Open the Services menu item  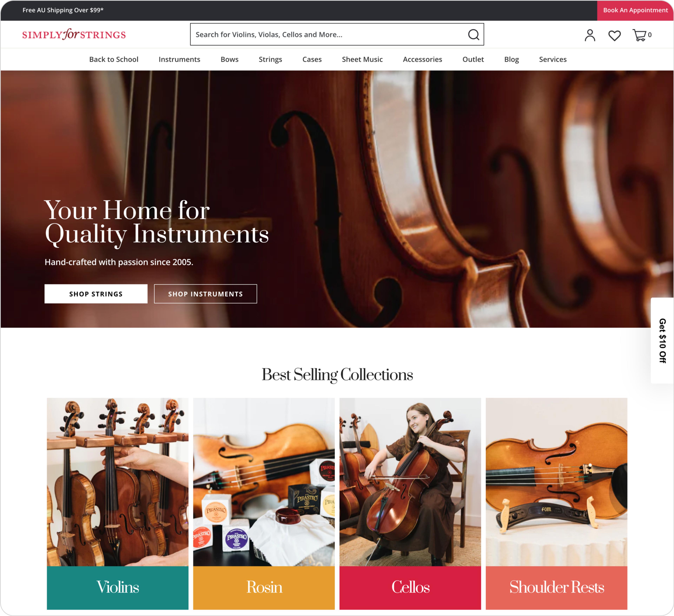tap(553, 59)
